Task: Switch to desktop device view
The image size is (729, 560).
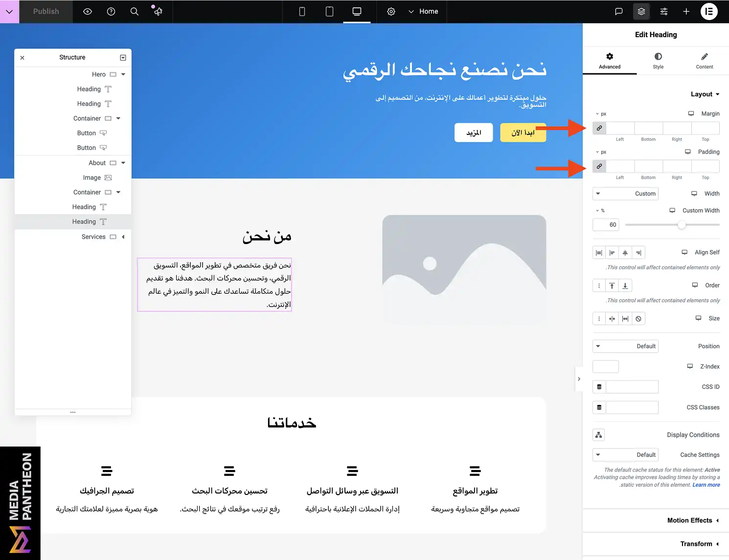Action: [357, 11]
